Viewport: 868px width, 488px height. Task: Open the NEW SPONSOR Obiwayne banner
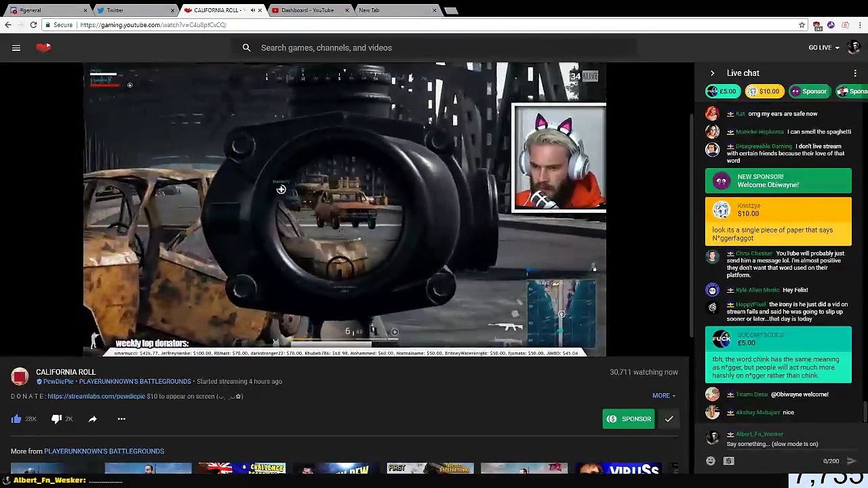click(x=778, y=181)
